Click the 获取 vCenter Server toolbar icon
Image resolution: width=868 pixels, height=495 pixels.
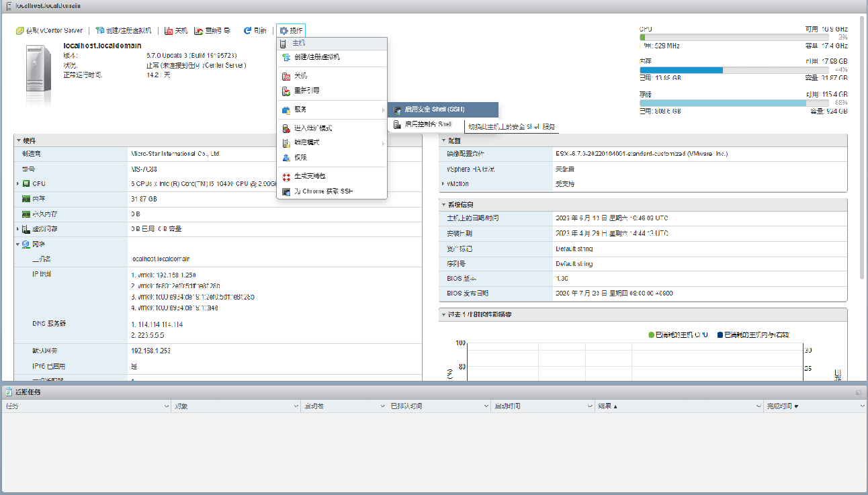20,31
